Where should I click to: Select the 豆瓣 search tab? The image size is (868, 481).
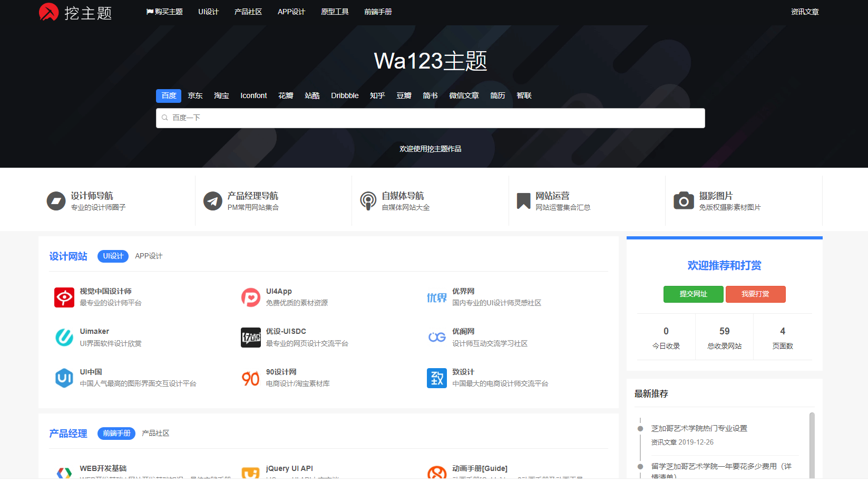coord(404,95)
